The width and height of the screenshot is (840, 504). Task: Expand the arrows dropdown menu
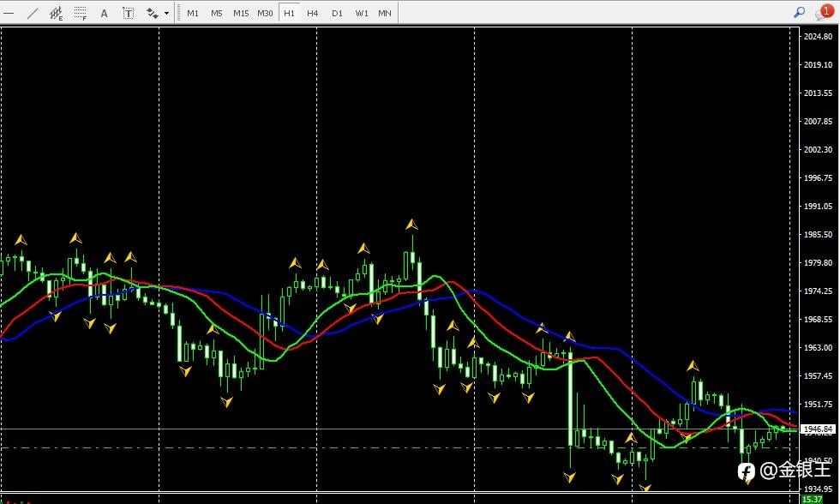pos(166,14)
